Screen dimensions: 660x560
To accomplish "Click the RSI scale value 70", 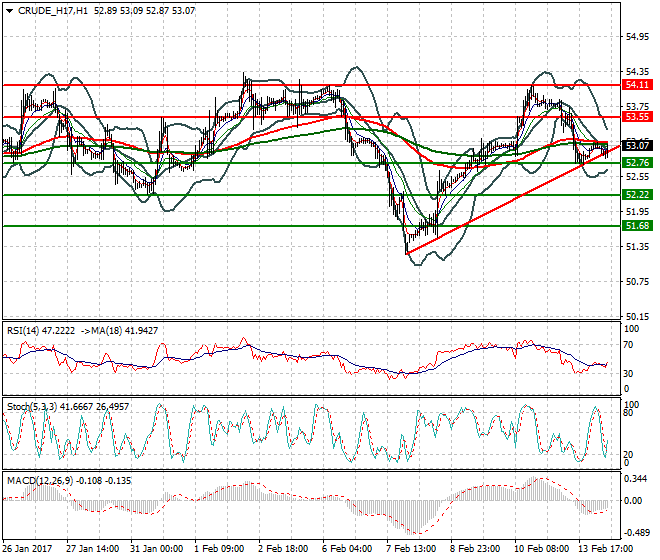I will (x=628, y=345).
